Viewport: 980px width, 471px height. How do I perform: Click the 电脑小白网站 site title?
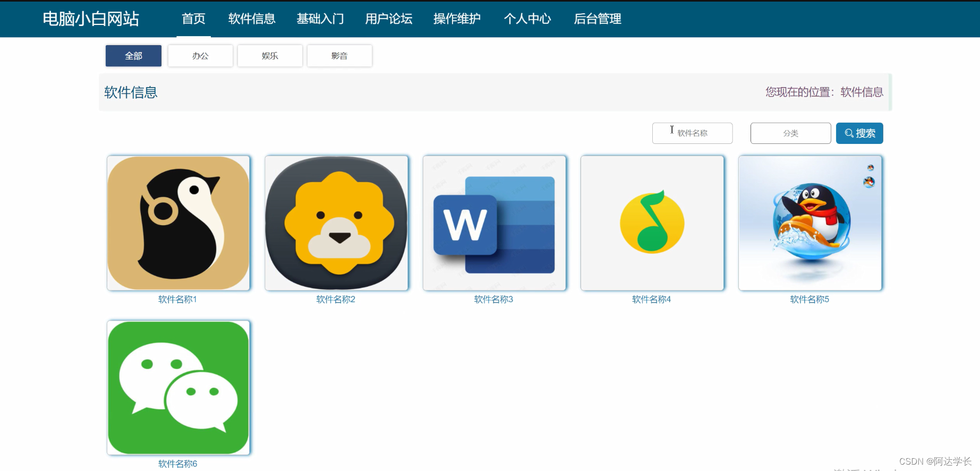click(91, 19)
